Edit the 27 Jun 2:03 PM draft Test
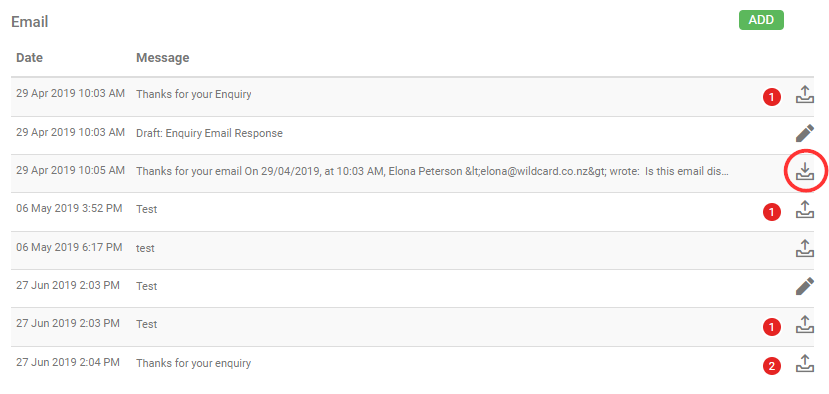 click(x=804, y=287)
